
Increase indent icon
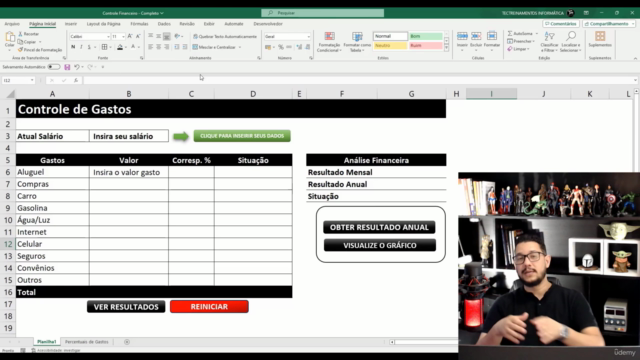pos(185,47)
